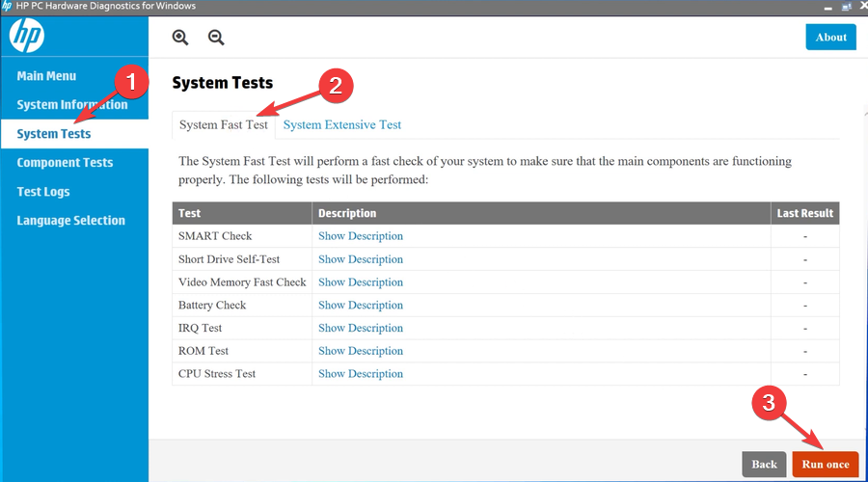Show Description for ROM Test
The image size is (868, 482).
tap(361, 351)
